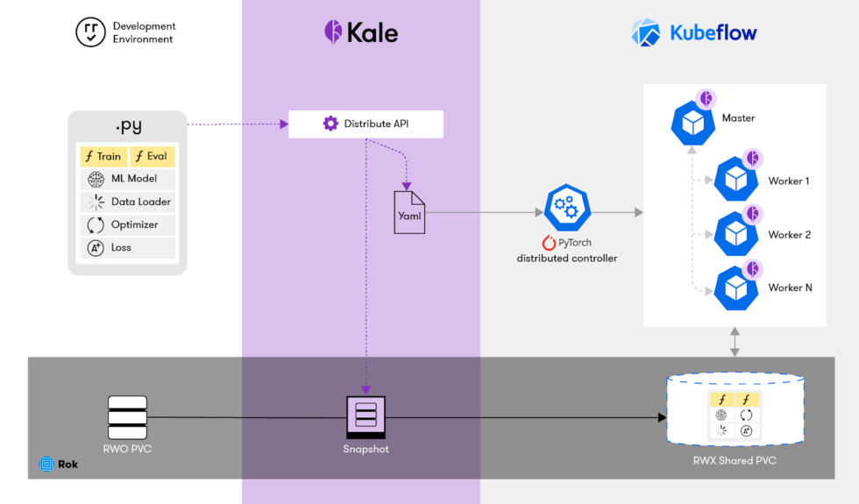This screenshot has height=504, width=859.
Task: Select the Master pod cube icon
Action: coord(693,124)
